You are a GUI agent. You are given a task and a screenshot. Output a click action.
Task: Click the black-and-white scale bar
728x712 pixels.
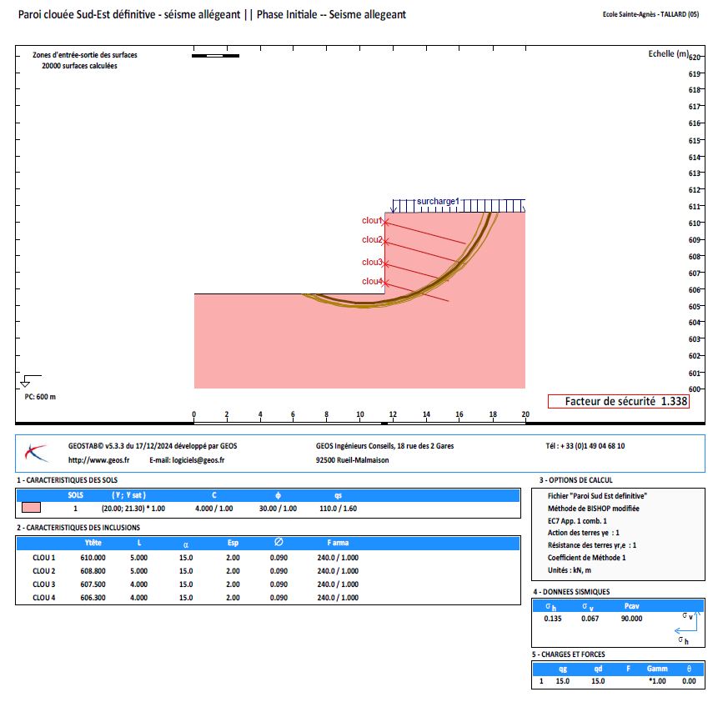[x=215, y=55]
